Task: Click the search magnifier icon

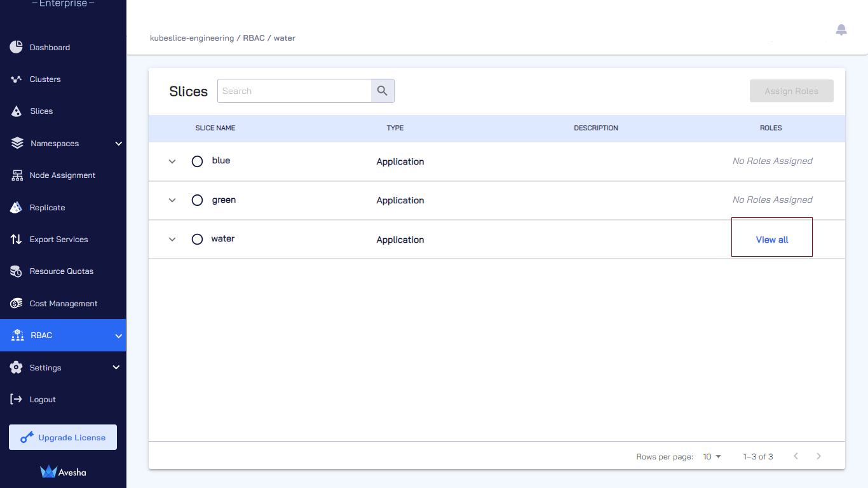Action: coord(383,91)
